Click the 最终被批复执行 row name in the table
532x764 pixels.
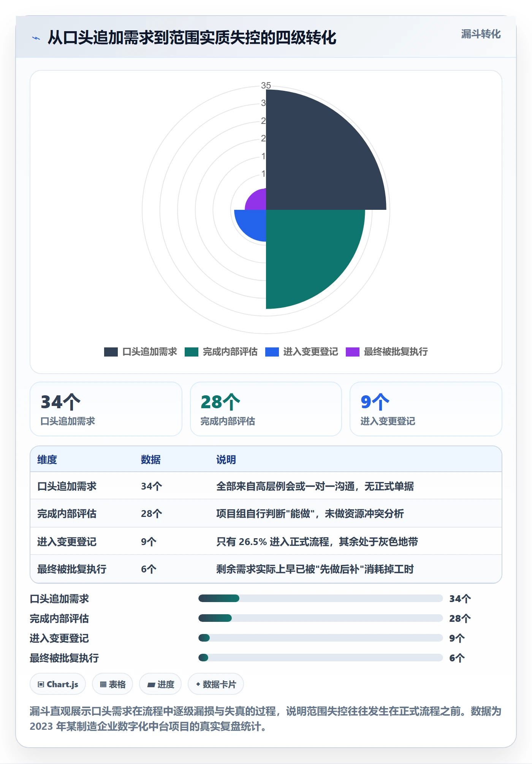(72, 569)
